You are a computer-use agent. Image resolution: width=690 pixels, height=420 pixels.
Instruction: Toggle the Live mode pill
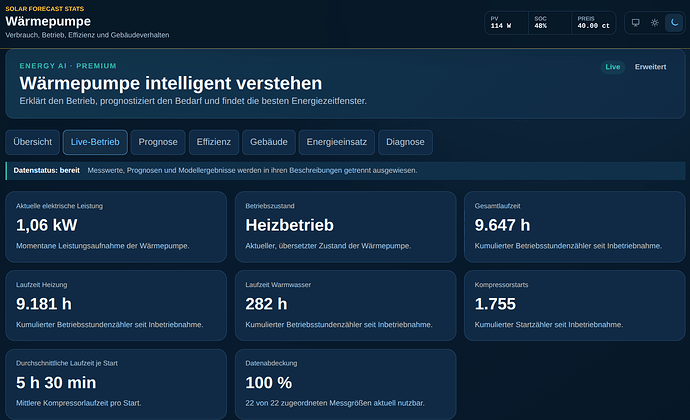[x=613, y=67]
